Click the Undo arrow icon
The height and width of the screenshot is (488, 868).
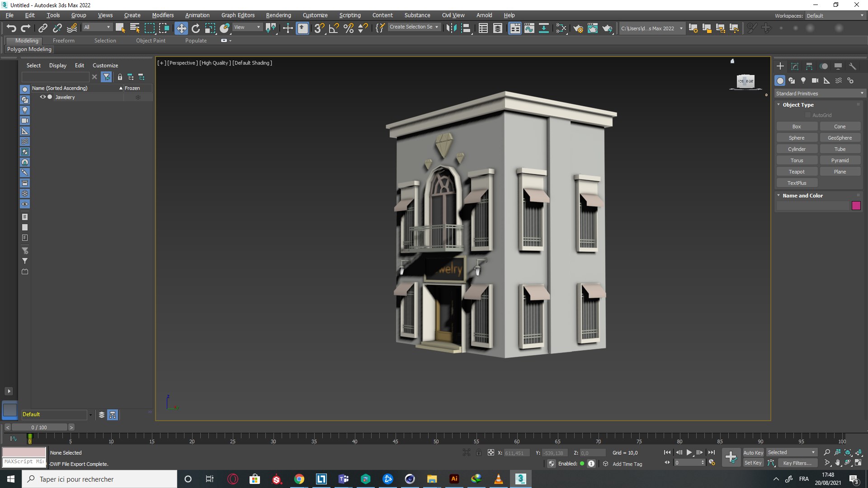tap(11, 28)
